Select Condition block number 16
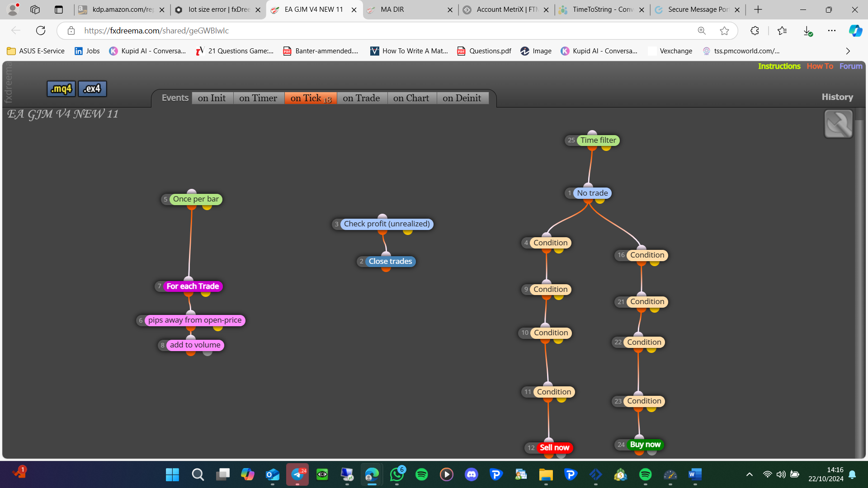This screenshot has height=488, width=868. point(647,255)
